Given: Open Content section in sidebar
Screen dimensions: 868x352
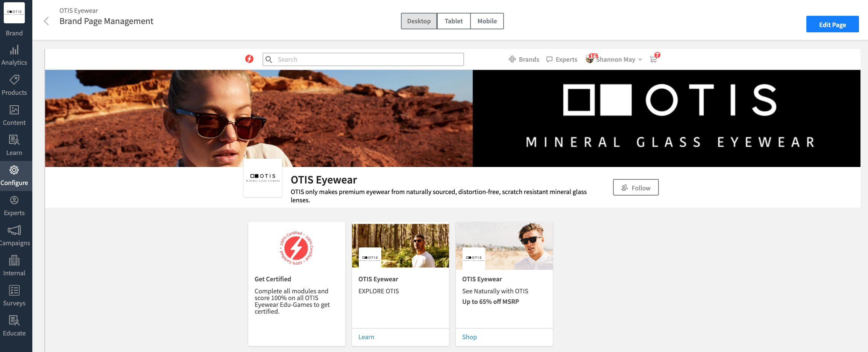Looking at the screenshot, I should point(14,115).
